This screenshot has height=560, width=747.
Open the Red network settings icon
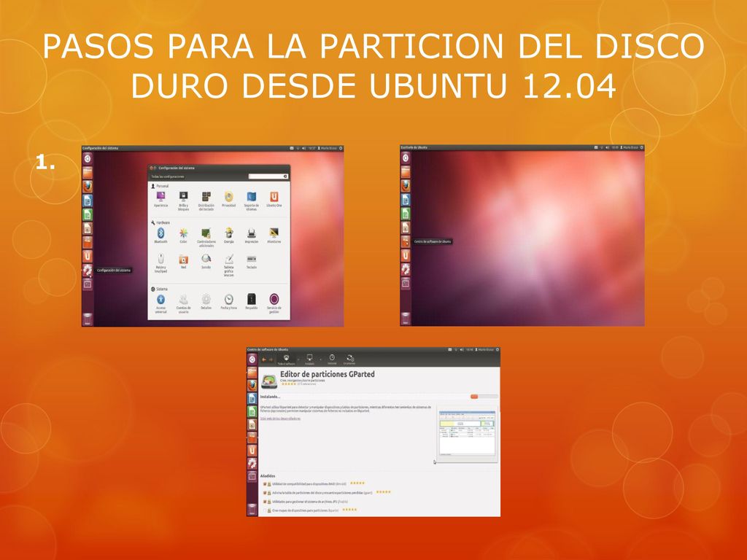[183, 261]
